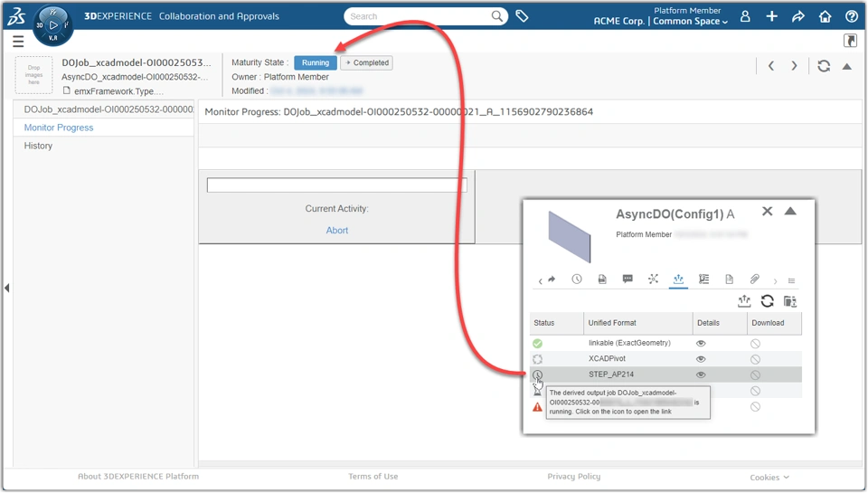868x493 pixels.
Task: Open the plain document page tab
Action: tap(729, 280)
